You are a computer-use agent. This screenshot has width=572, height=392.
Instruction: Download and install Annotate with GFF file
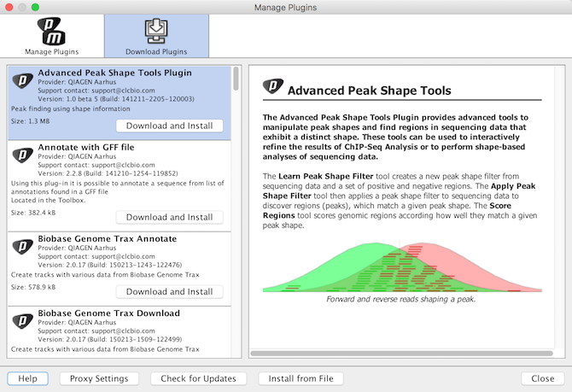[x=169, y=216]
